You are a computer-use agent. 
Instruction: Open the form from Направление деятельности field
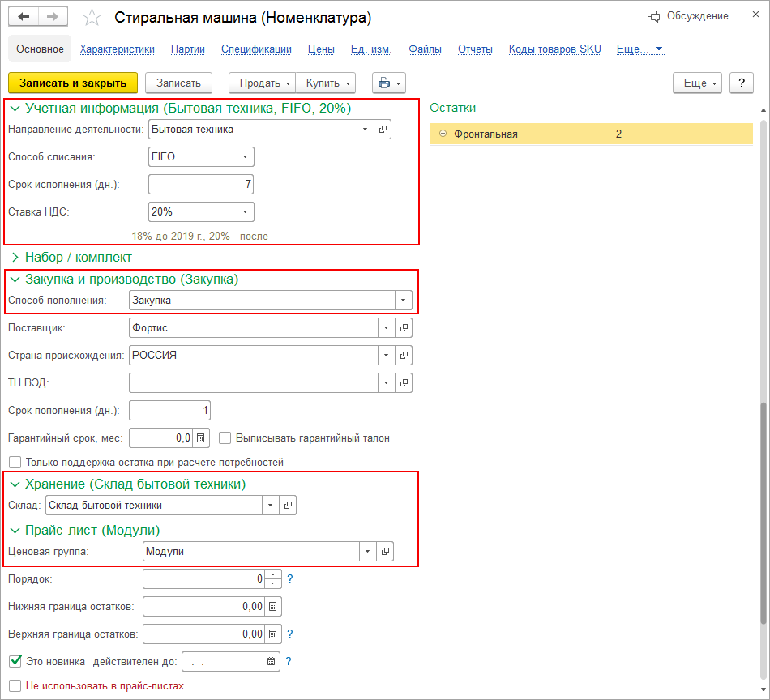[383, 130]
